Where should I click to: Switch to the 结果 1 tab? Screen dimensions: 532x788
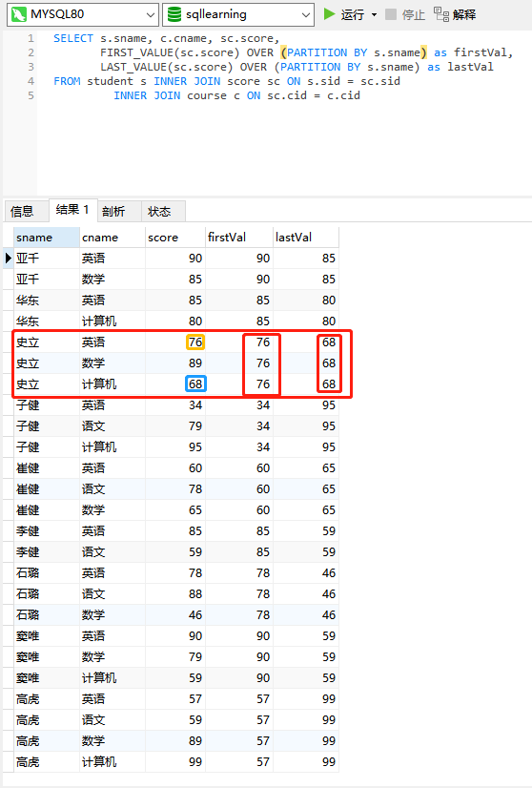coord(72,210)
